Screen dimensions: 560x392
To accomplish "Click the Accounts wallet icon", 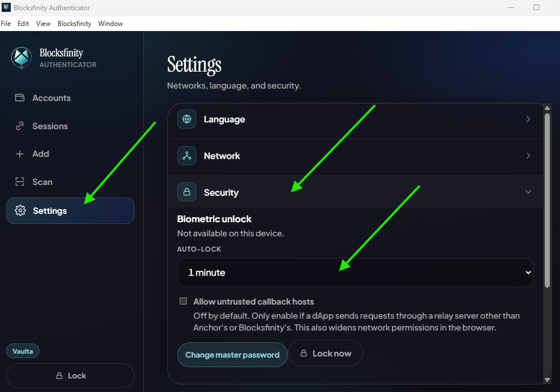I will point(20,98).
